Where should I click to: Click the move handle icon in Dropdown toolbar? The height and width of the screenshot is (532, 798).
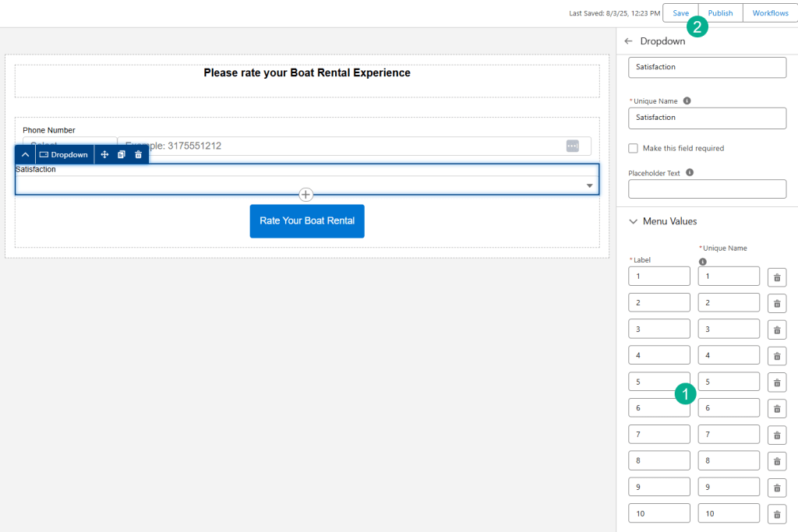click(x=104, y=155)
